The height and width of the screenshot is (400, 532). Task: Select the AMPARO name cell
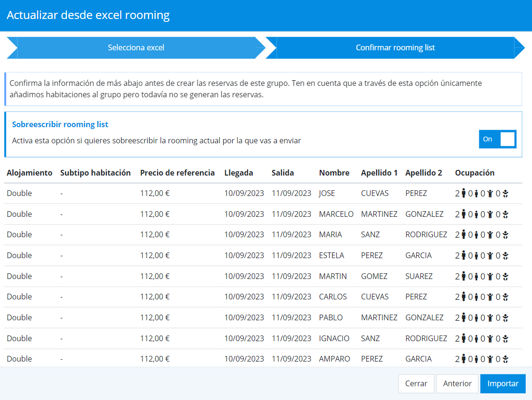click(x=334, y=359)
